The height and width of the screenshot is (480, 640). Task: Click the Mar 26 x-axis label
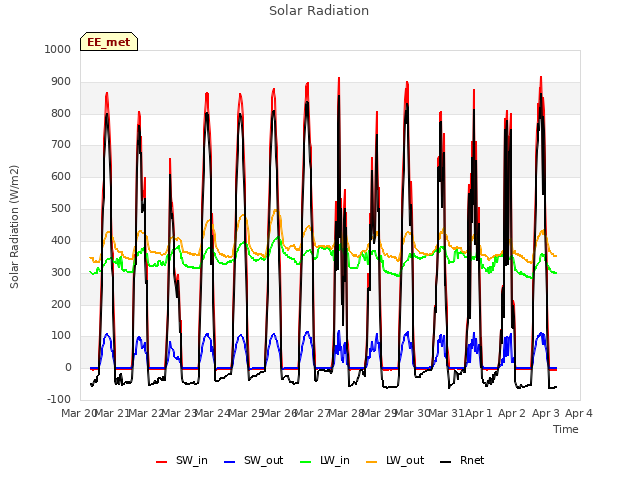click(x=278, y=413)
